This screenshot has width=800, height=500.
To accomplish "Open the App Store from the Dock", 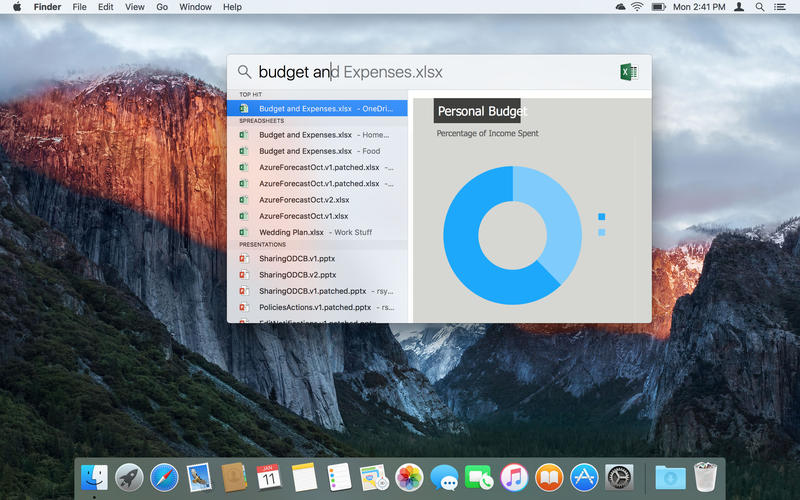I will click(x=584, y=477).
